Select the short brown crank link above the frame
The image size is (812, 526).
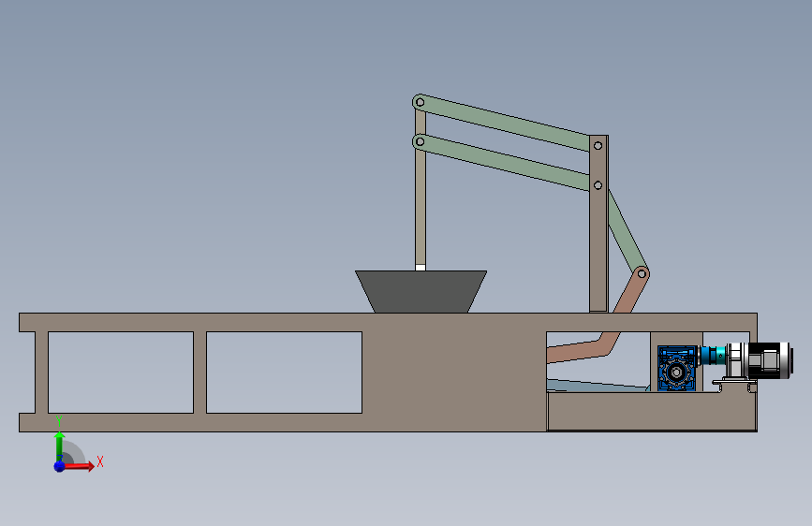(x=632, y=290)
